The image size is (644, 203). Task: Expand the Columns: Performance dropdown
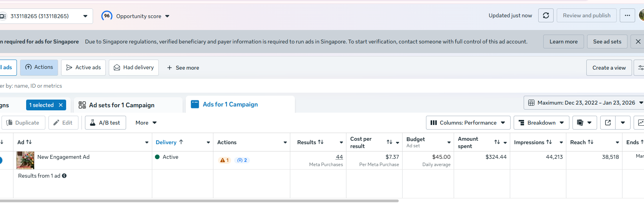(468, 123)
